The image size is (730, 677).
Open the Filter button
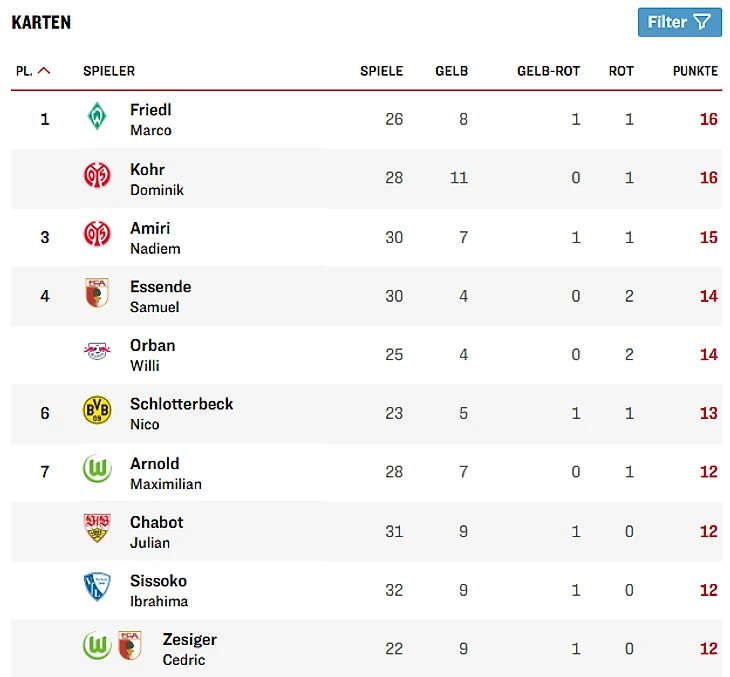click(679, 22)
